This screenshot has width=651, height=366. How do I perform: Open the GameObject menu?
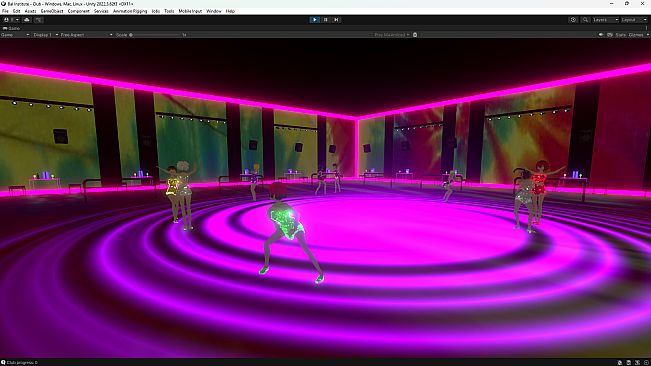[52, 11]
